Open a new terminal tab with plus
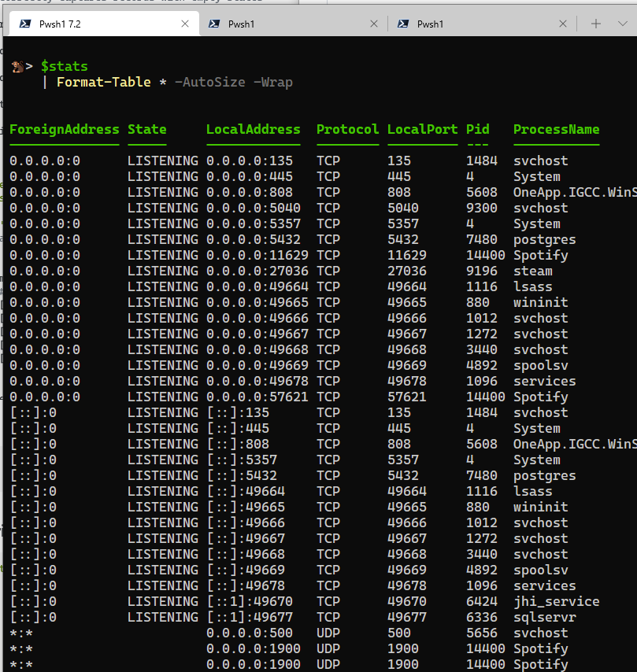 click(596, 24)
